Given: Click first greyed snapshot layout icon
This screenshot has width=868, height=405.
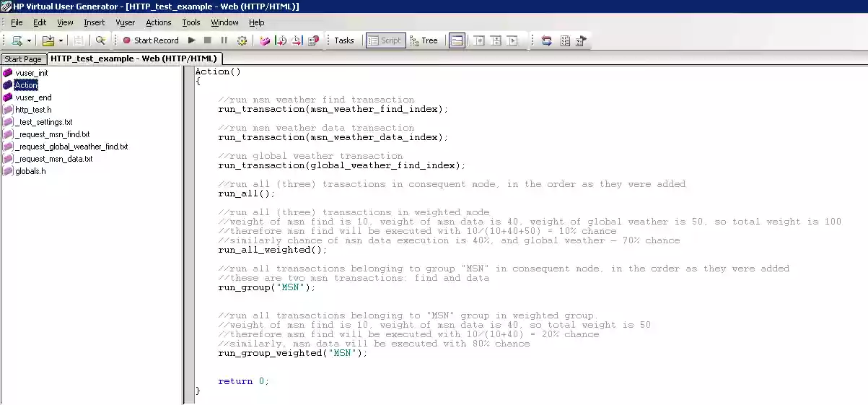Looking at the screenshot, I should tap(479, 40).
